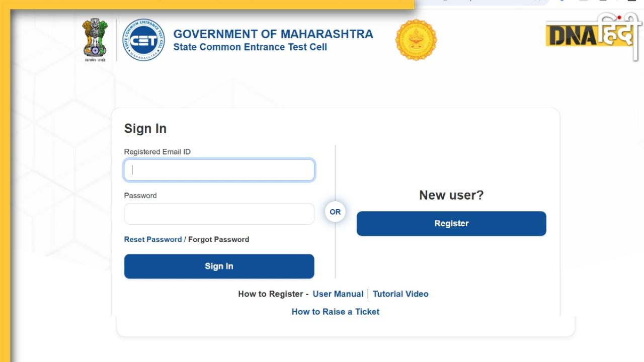644x362 pixels.
Task: Open the Forgot Password link
Action: point(219,239)
